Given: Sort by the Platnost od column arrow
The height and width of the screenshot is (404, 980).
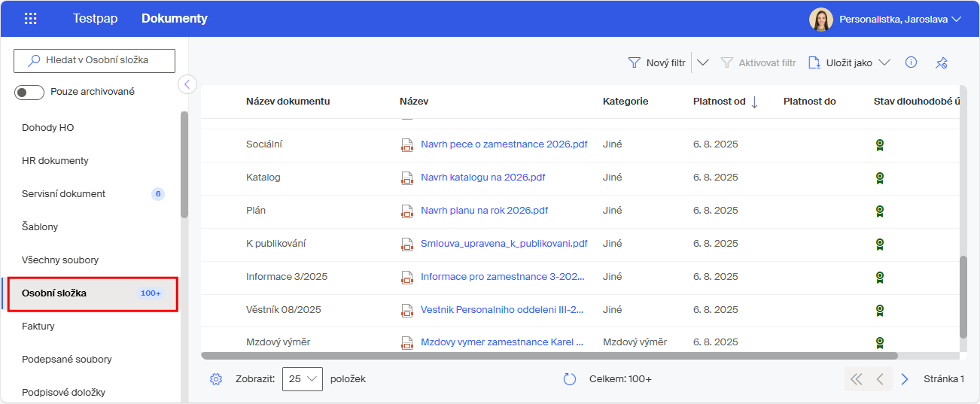Looking at the screenshot, I should [754, 102].
